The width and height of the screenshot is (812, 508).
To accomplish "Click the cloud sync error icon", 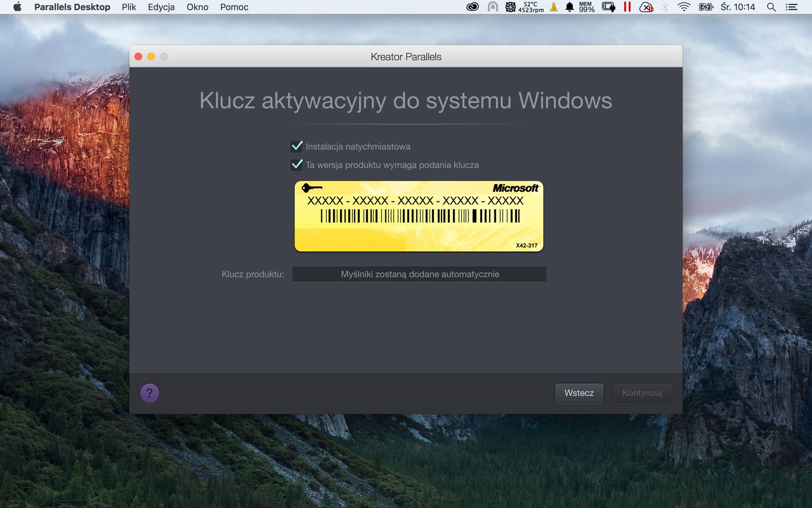I will click(x=646, y=7).
